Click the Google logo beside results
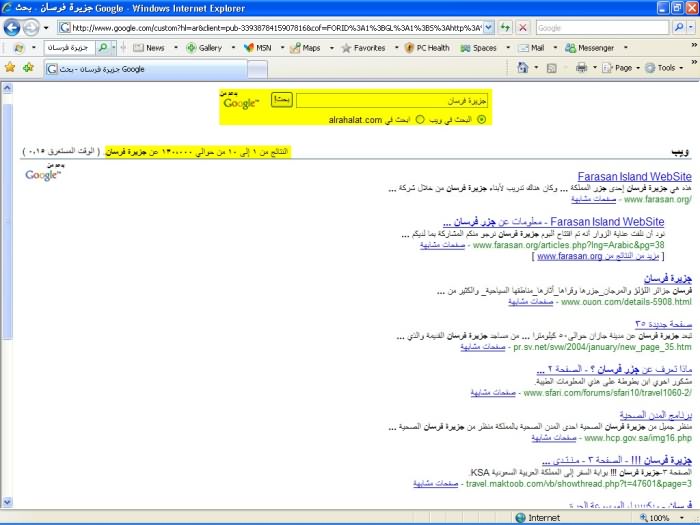This screenshot has width=700, height=525. 43,173
